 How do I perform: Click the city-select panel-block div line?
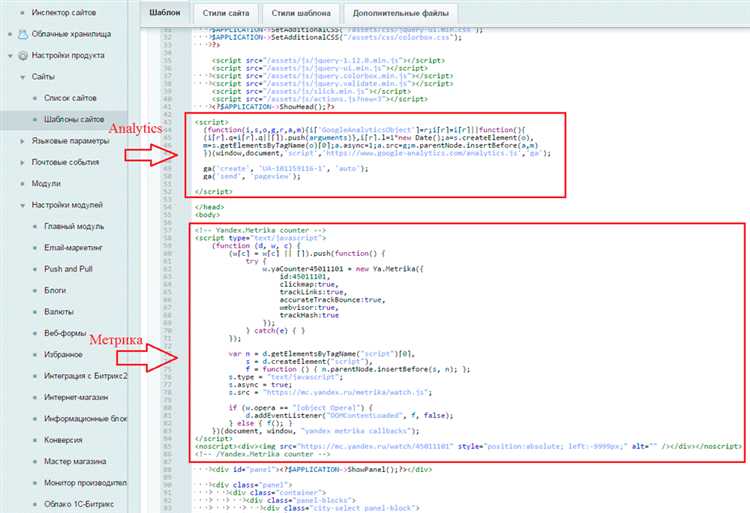pos(341,508)
